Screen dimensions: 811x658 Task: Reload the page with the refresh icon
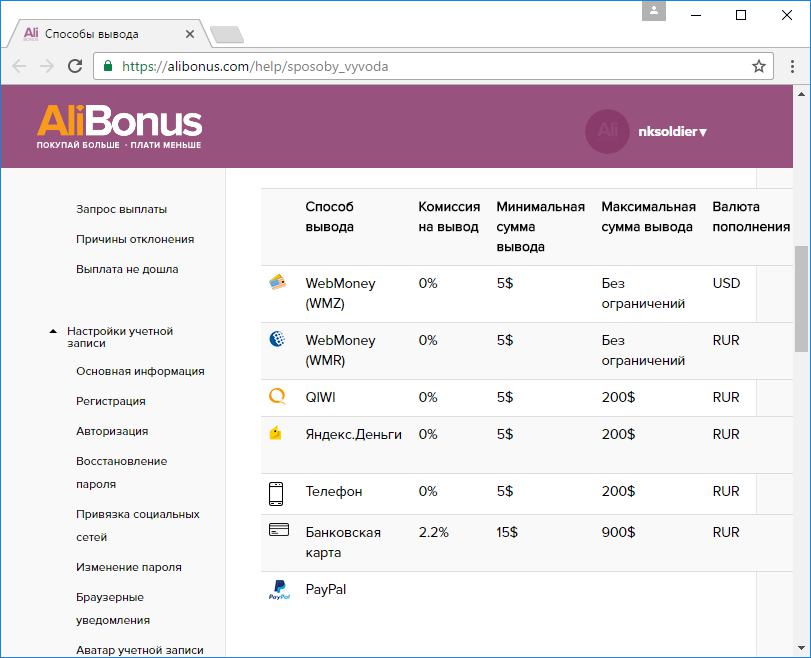(x=75, y=66)
